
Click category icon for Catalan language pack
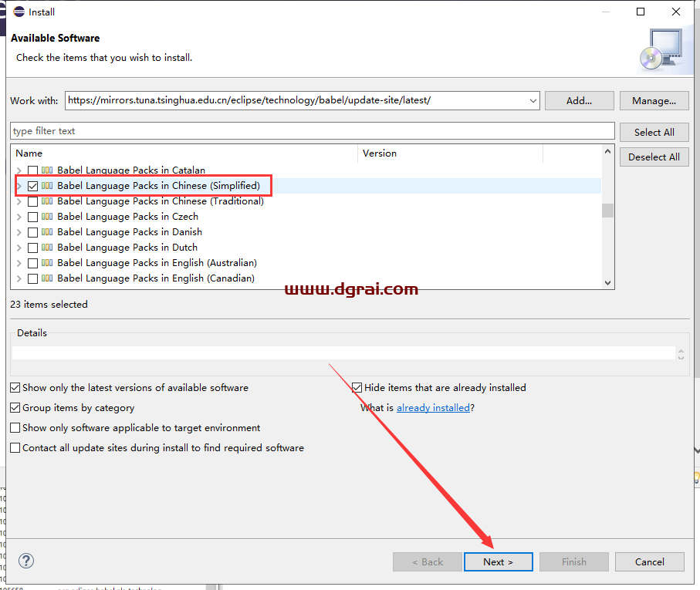47,170
